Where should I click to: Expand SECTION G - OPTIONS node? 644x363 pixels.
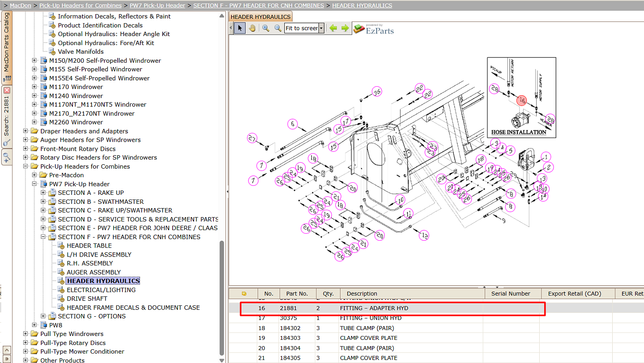pyautogui.click(x=43, y=316)
